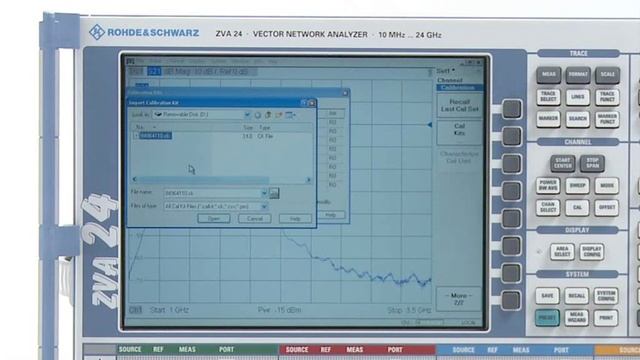
Task: Select highlighted S21 trace label
Action: coord(154,71)
